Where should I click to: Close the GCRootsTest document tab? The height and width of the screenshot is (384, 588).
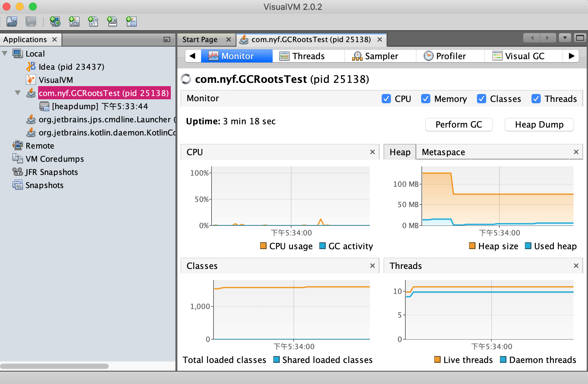(380, 39)
